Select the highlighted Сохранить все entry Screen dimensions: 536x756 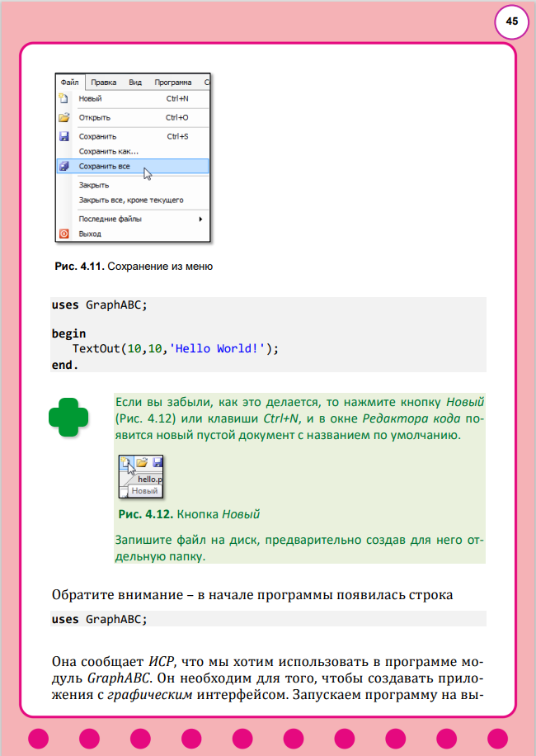click(x=104, y=166)
